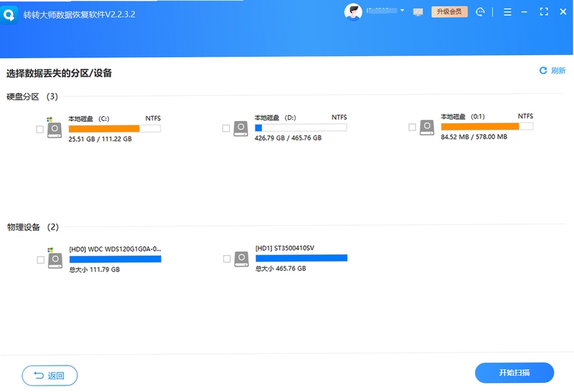Click the 硬盘分区 (3) section header
Viewport: 574px width, 392px height.
click(x=32, y=97)
